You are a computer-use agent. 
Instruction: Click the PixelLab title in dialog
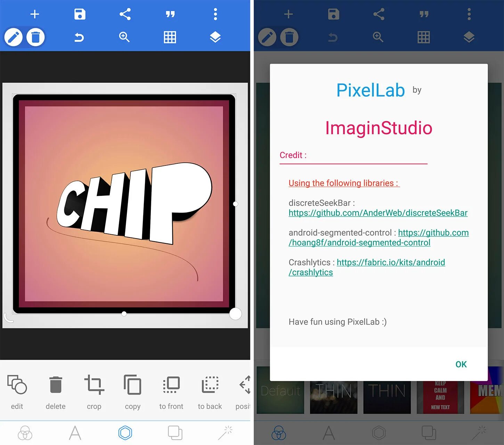coord(371,90)
